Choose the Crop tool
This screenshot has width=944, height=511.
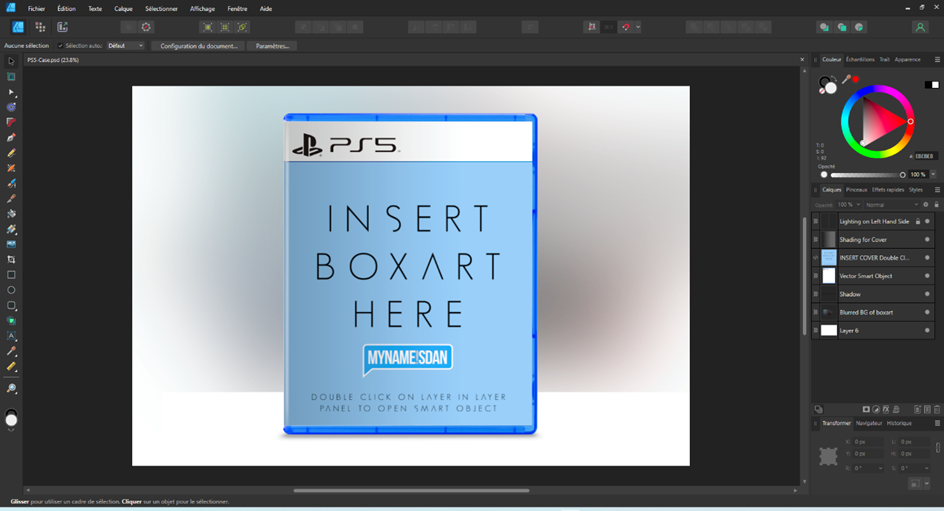(x=11, y=259)
